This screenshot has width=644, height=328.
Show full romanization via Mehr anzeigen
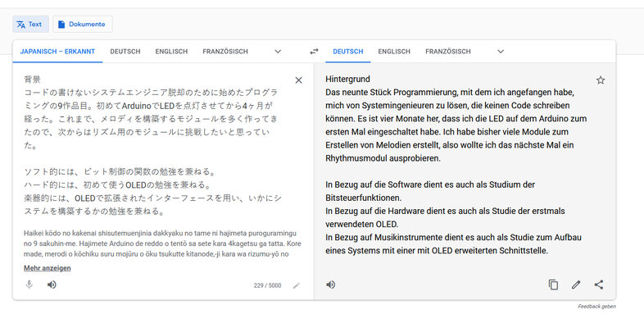tap(48, 268)
